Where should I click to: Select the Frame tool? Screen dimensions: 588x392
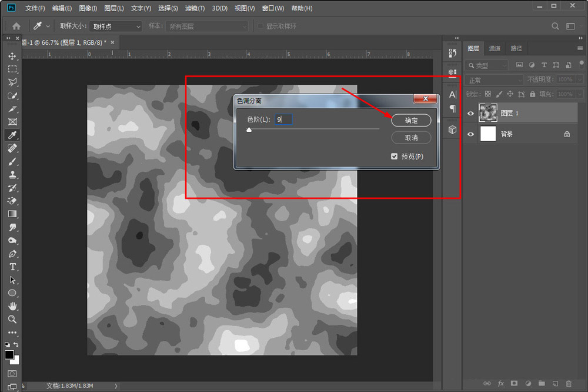[x=12, y=122]
